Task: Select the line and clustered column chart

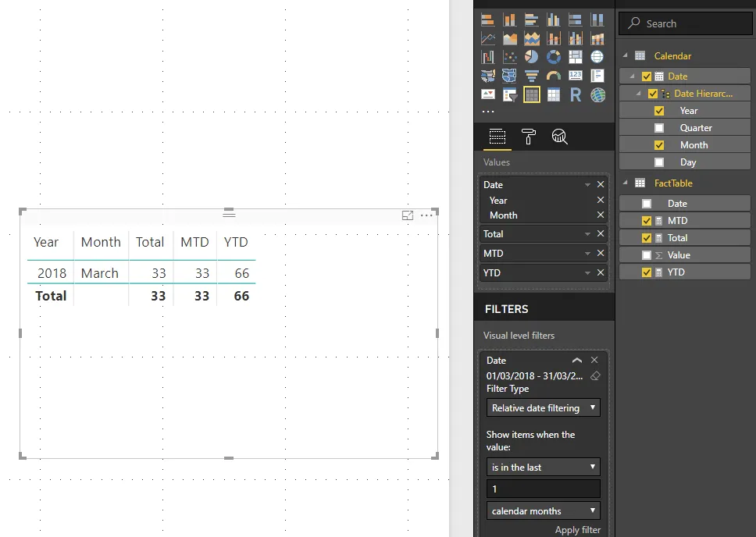Action: pyautogui.click(x=575, y=38)
